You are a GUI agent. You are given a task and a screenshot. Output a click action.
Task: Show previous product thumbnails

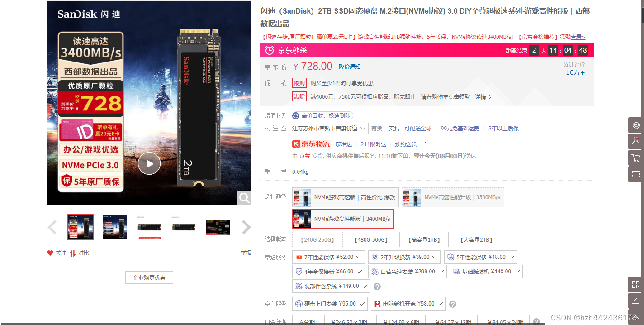coord(52,227)
